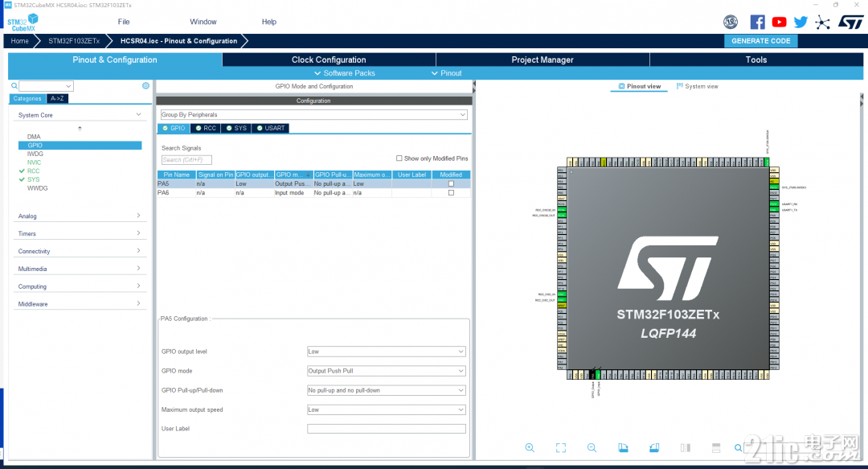
Task: Rotate the chip view clockwise
Action: click(x=623, y=448)
